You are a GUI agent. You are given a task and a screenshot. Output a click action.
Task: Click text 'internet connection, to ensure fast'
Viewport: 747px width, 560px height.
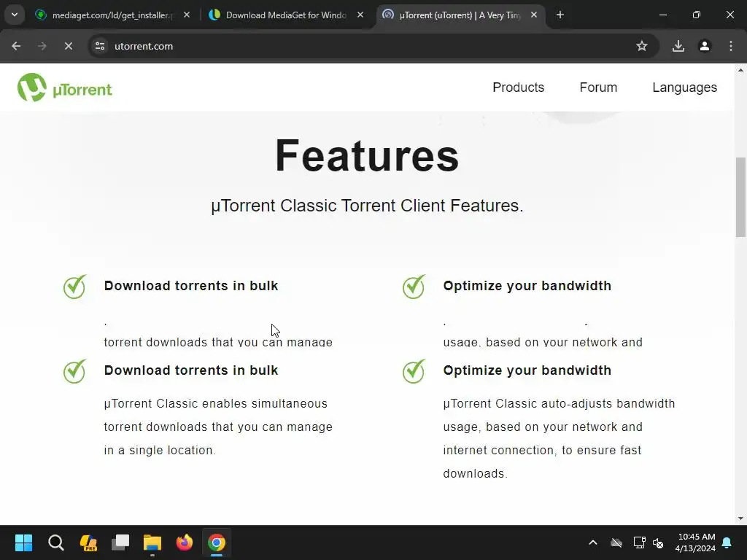tap(542, 451)
